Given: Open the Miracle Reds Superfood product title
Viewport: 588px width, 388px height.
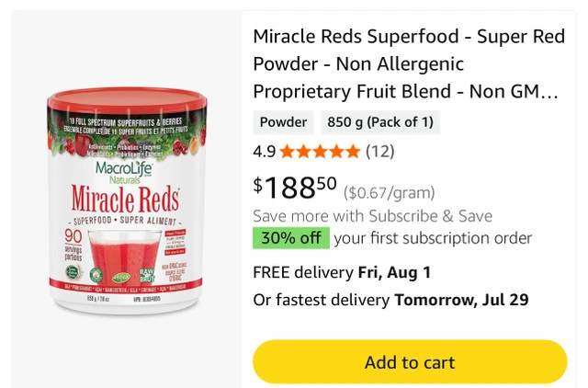Looking at the screenshot, I should coord(405,64).
